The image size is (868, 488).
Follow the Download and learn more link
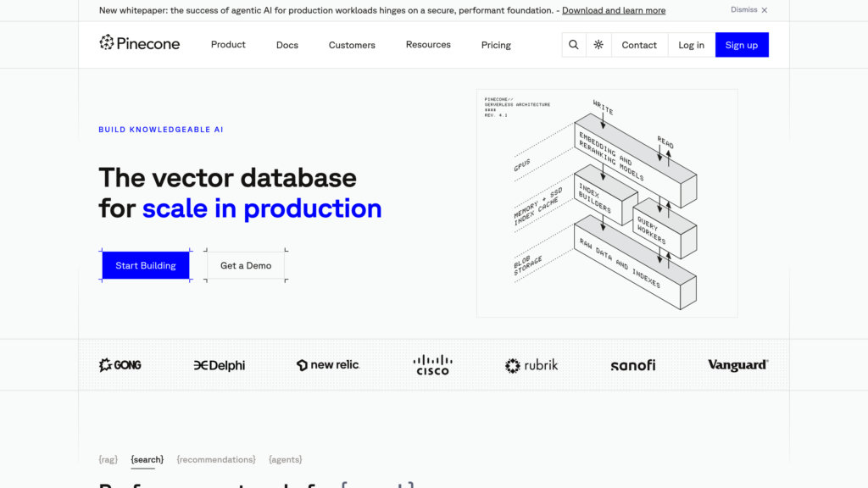click(x=614, y=10)
